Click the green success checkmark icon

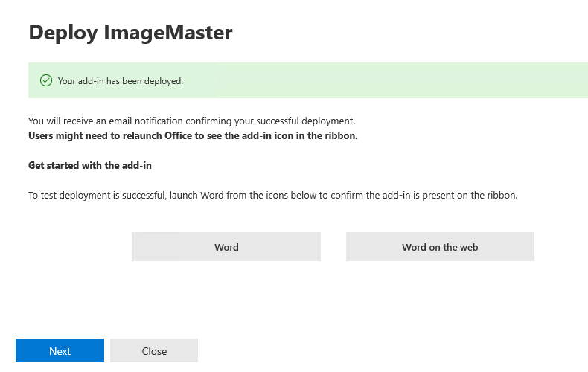click(x=46, y=80)
